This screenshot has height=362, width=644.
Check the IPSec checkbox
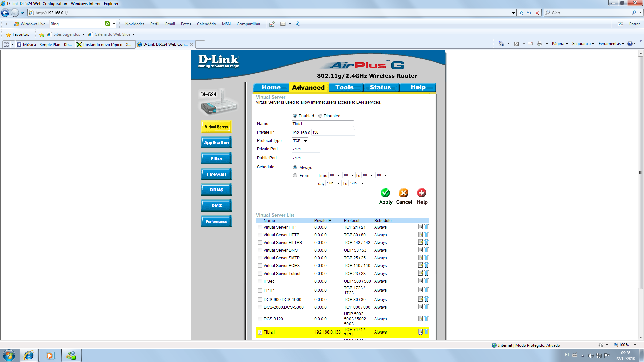coord(260,281)
